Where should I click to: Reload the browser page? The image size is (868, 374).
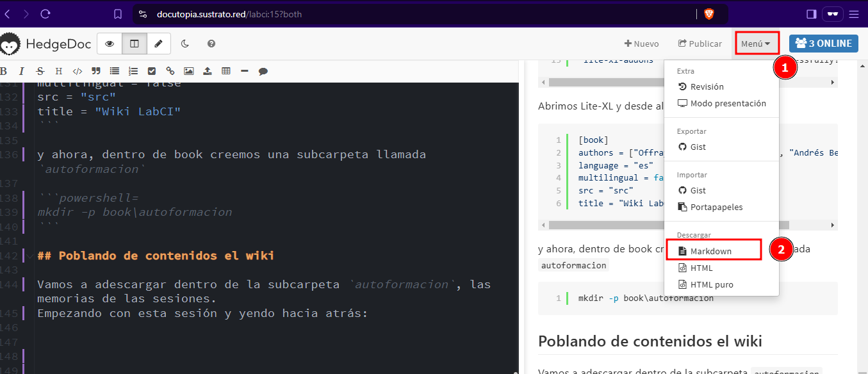(x=45, y=13)
